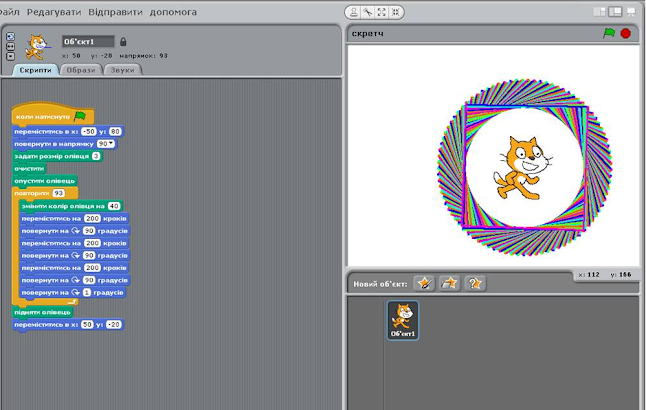This screenshot has height=410, width=646.
Task: Set rotation style to can rotate
Action: [10, 37]
